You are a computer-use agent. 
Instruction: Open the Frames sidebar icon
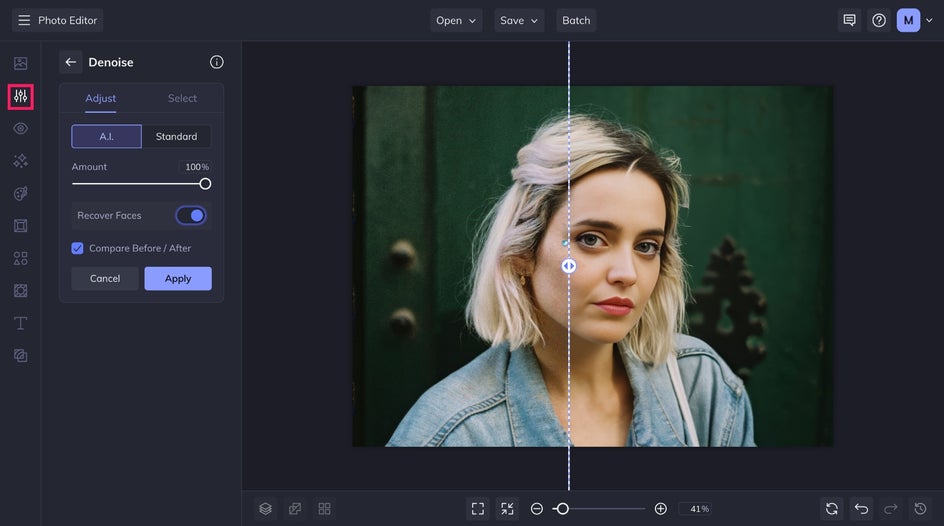(x=20, y=226)
